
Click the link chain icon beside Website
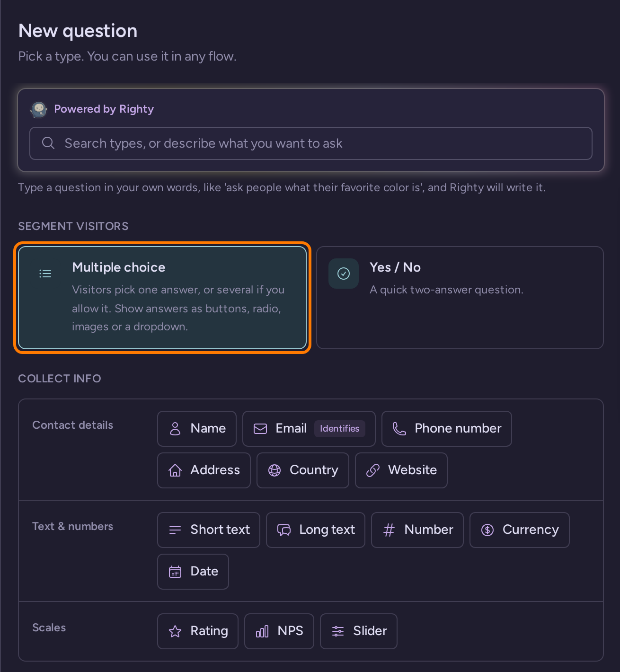[x=373, y=470]
